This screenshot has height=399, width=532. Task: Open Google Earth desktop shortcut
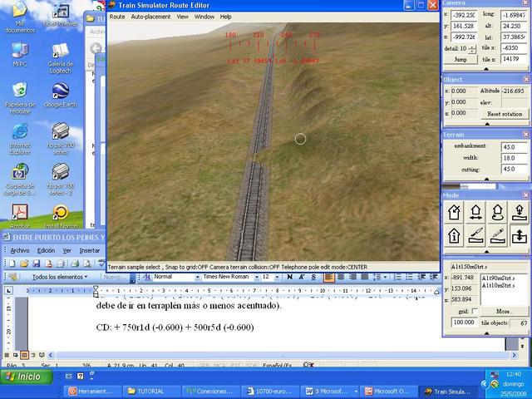point(60,93)
